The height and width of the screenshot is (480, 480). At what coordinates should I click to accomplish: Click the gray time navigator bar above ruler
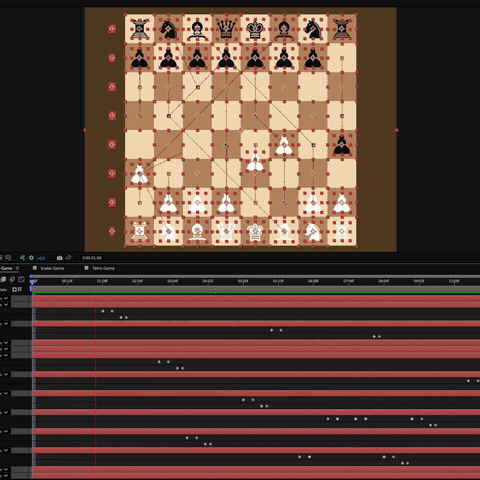click(255, 276)
